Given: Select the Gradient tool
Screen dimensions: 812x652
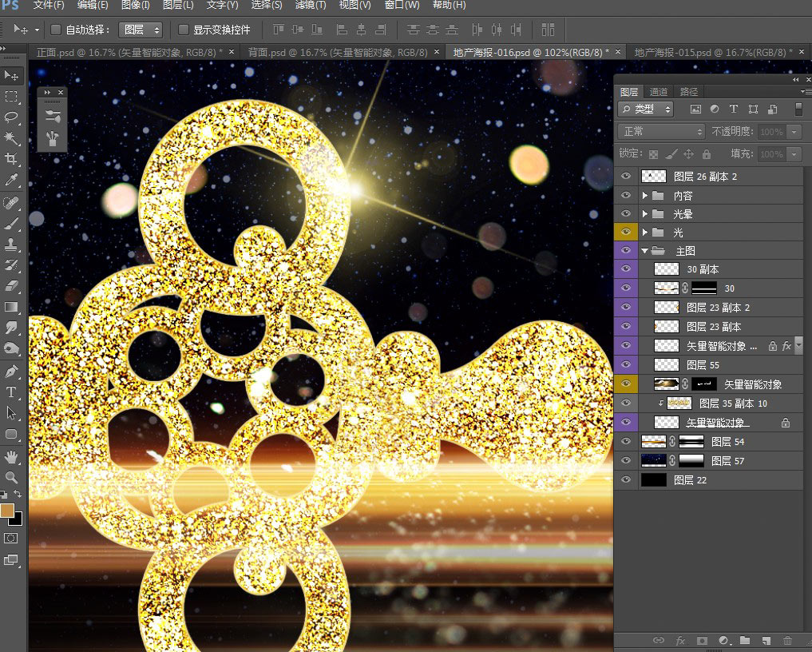Looking at the screenshot, I should [x=11, y=307].
